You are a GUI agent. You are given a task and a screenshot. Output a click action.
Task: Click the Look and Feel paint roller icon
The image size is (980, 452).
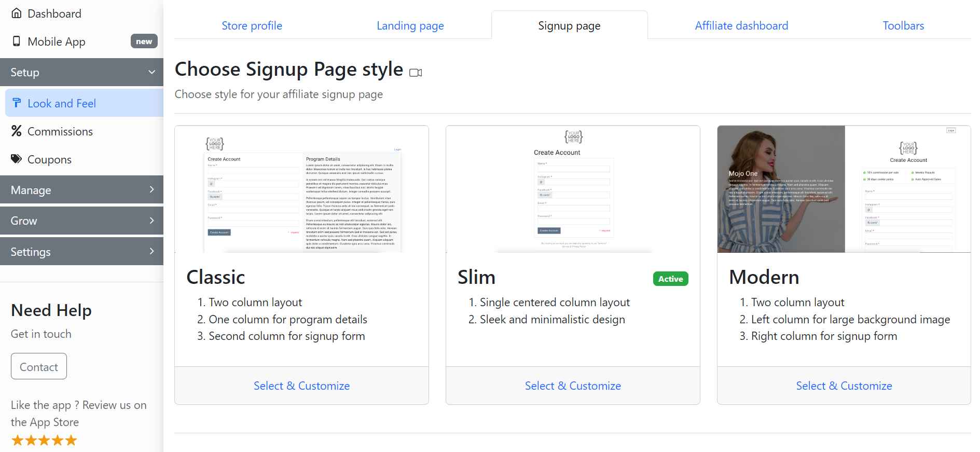tap(17, 103)
